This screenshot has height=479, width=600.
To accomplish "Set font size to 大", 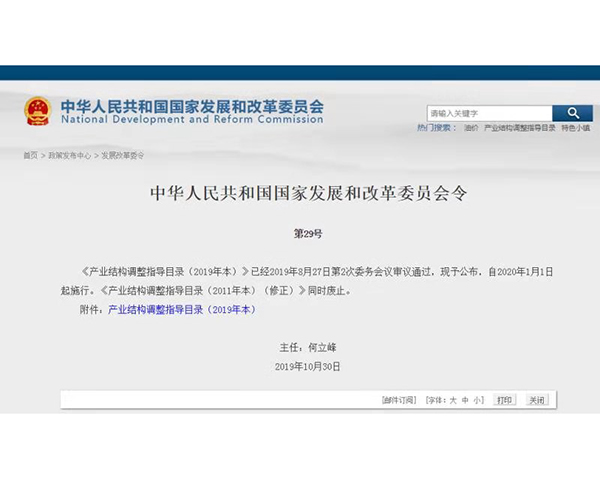I will [x=453, y=400].
